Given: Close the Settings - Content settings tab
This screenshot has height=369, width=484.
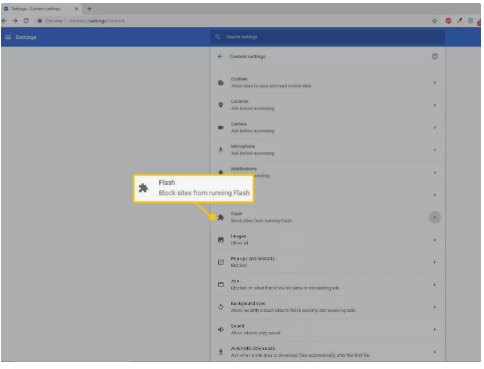Looking at the screenshot, I should pos(76,9).
